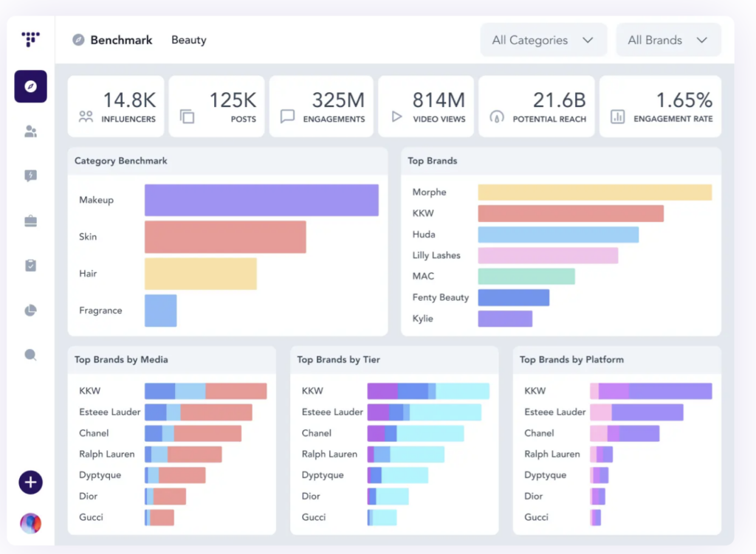Click the yellow Morphe bar in Top Brands
The image size is (756, 554).
(x=595, y=192)
